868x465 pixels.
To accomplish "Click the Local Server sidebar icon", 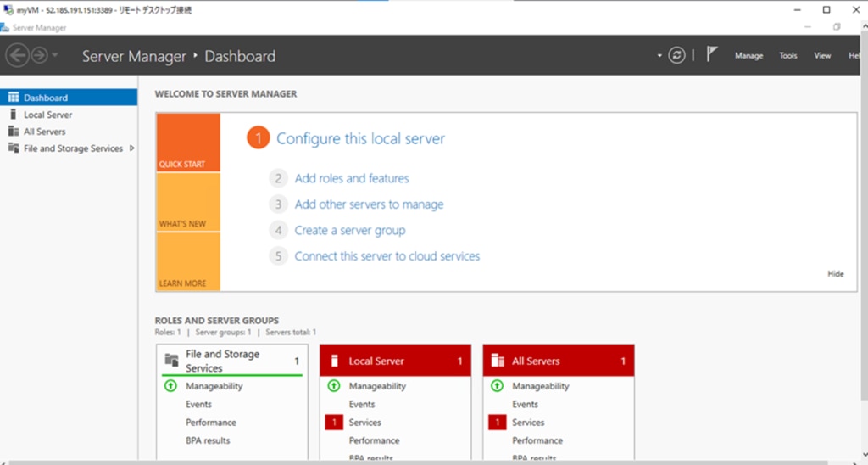I will 14,115.
